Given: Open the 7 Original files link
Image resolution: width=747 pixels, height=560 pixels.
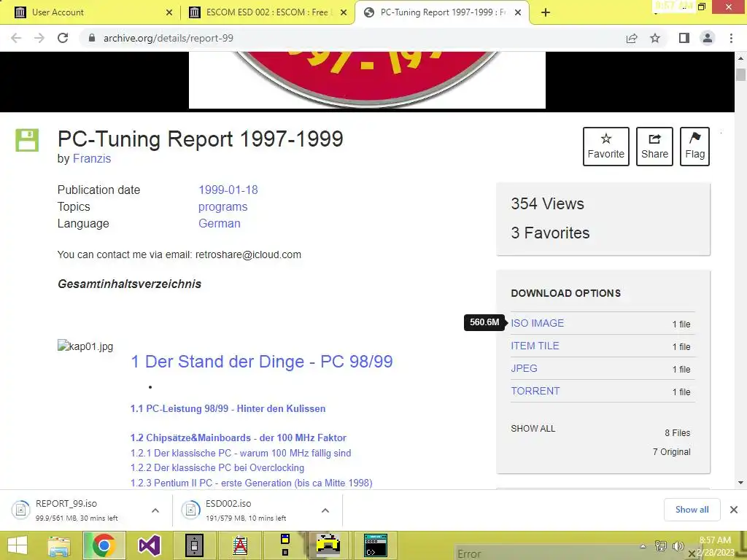Looking at the screenshot, I should (x=672, y=452).
